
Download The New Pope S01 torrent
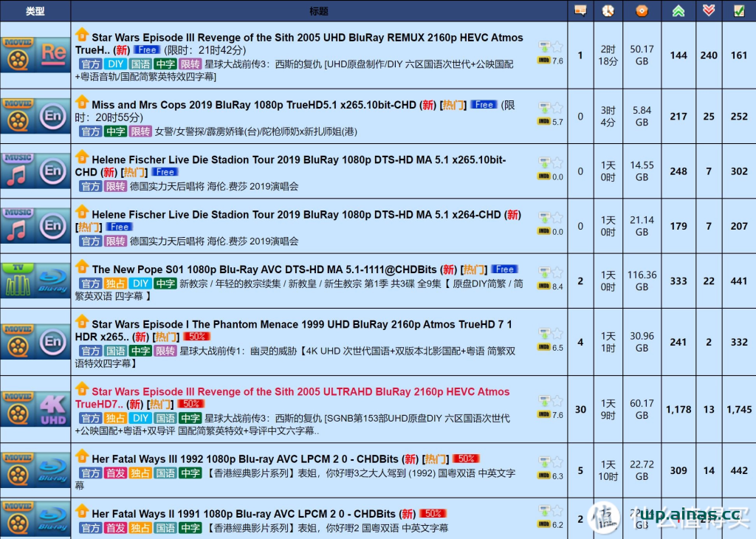[544, 272]
